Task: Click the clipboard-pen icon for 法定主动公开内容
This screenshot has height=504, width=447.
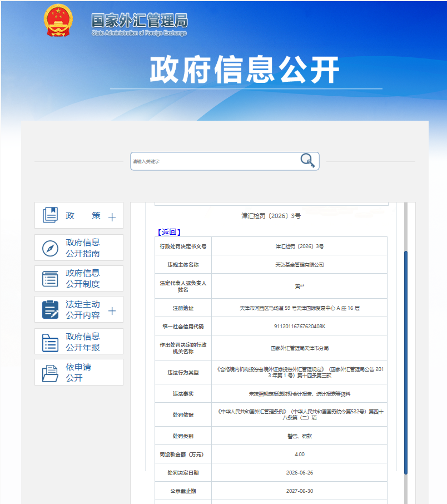Action: pos(50,309)
